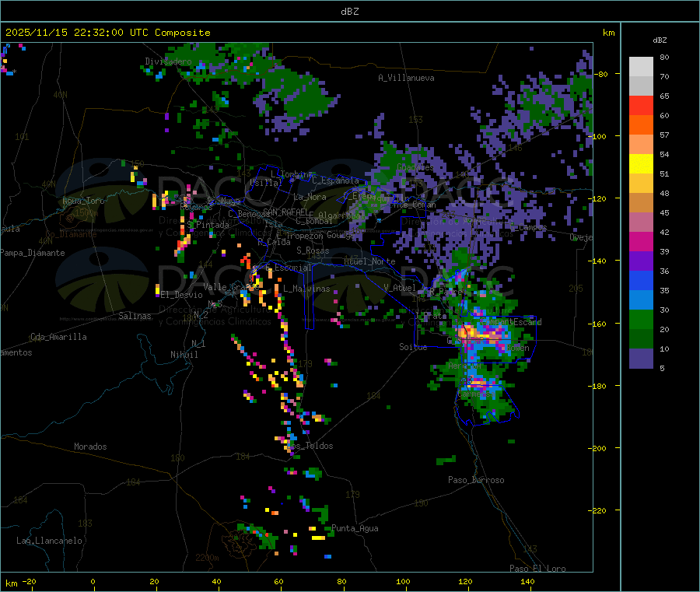Click the E_Escorial map label
The image size is (700, 592).
click(x=289, y=268)
